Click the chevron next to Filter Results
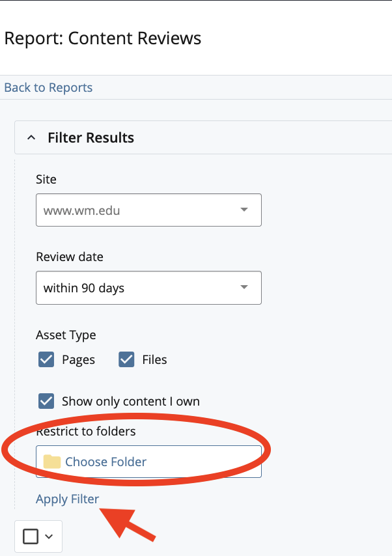 tap(31, 137)
